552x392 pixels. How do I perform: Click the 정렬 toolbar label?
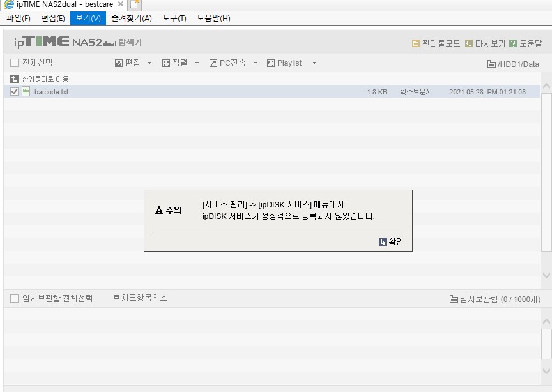pos(180,63)
